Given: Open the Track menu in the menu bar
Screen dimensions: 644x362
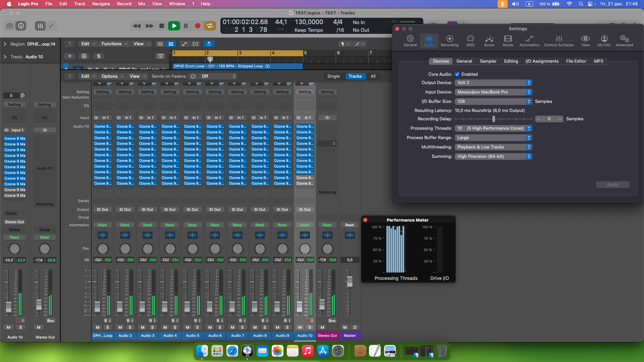Looking at the screenshot, I should click(79, 4).
